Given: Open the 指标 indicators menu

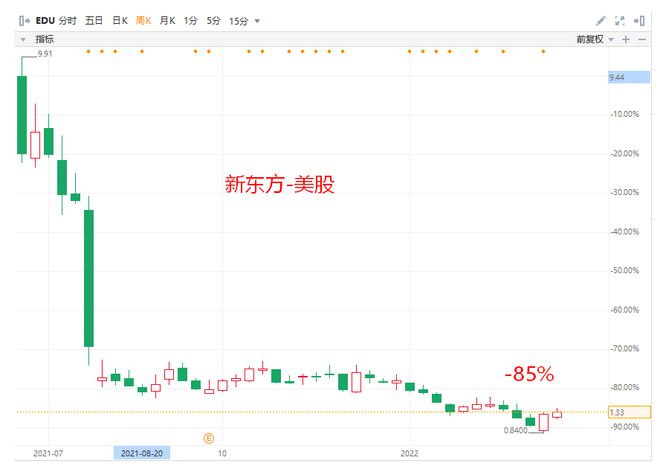Looking at the screenshot, I should [44, 39].
